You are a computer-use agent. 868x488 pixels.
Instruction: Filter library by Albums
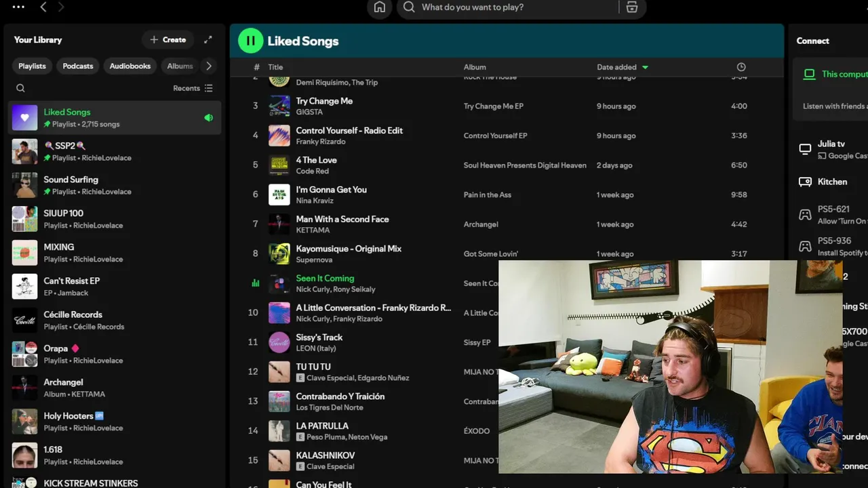[x=180, y=66]
